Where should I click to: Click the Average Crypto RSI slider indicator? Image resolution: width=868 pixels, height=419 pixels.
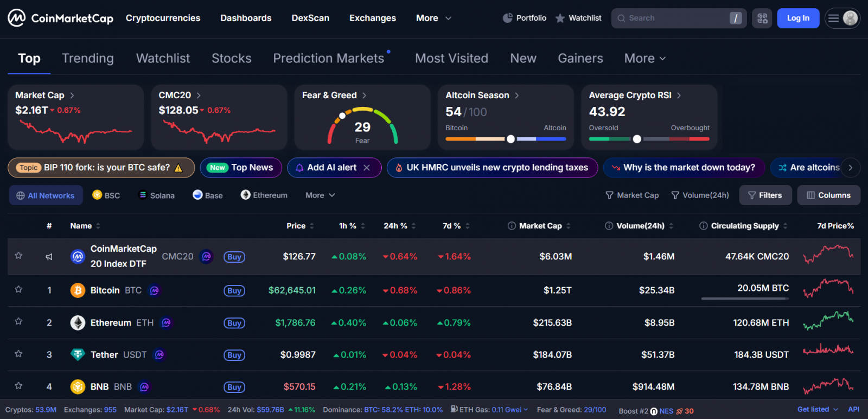coord(637,139)
